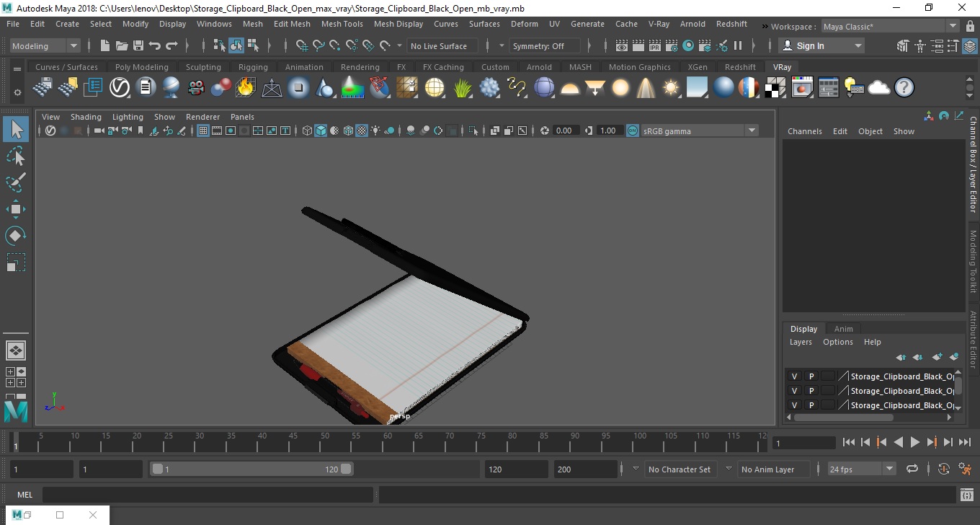Open the No Anim Layer dropdown arrow

pyautogui.click(x=729, y=469)
